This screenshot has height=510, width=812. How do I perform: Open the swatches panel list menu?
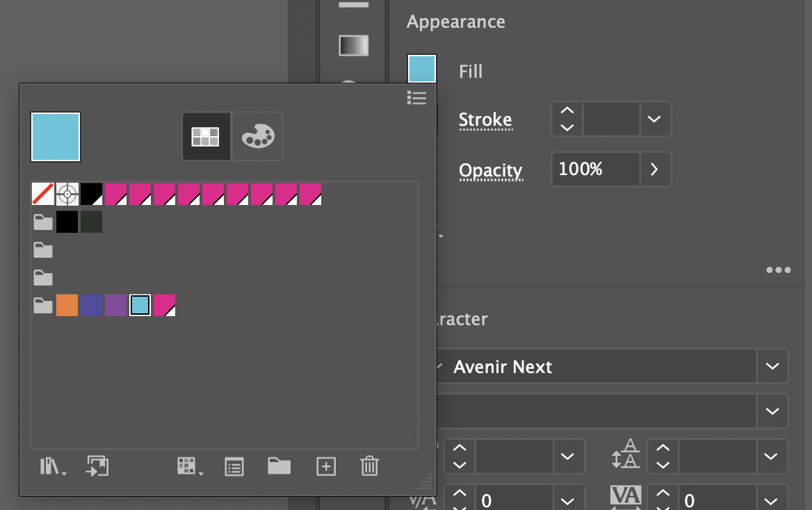[x=416, y=97]
